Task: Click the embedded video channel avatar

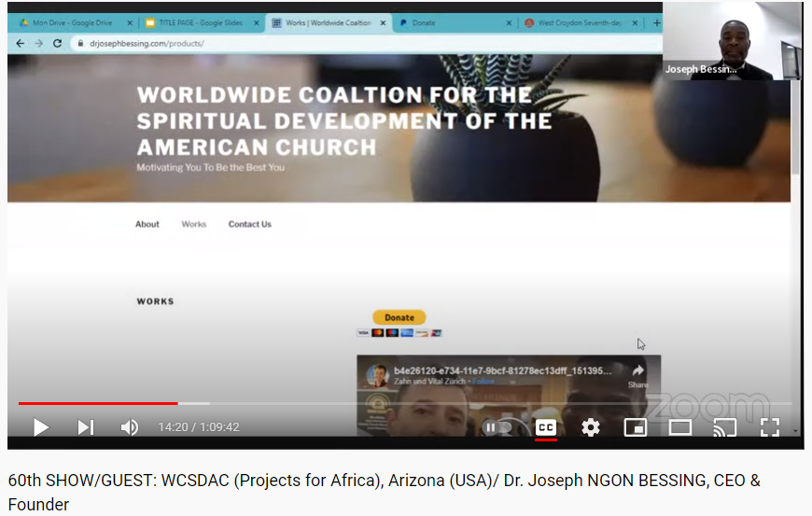Action: [x=378, y=376]
